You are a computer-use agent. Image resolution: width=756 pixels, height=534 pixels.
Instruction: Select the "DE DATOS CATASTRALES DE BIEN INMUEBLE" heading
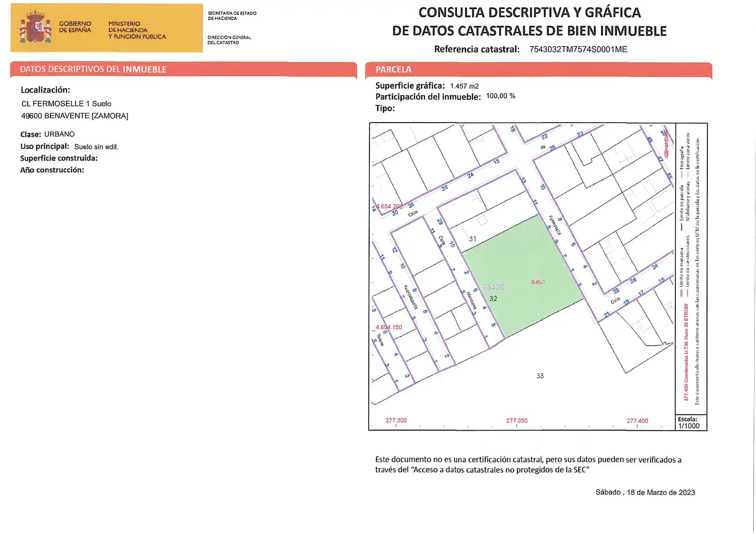point(529,31)
